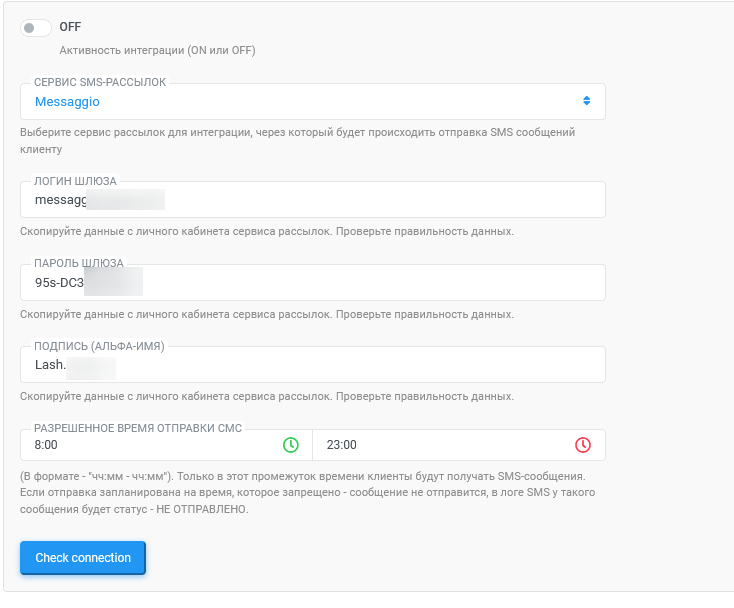Focus the gateway password field starting 95s-DC3
Screen dimensions: 734x608
tap(313, 283)
